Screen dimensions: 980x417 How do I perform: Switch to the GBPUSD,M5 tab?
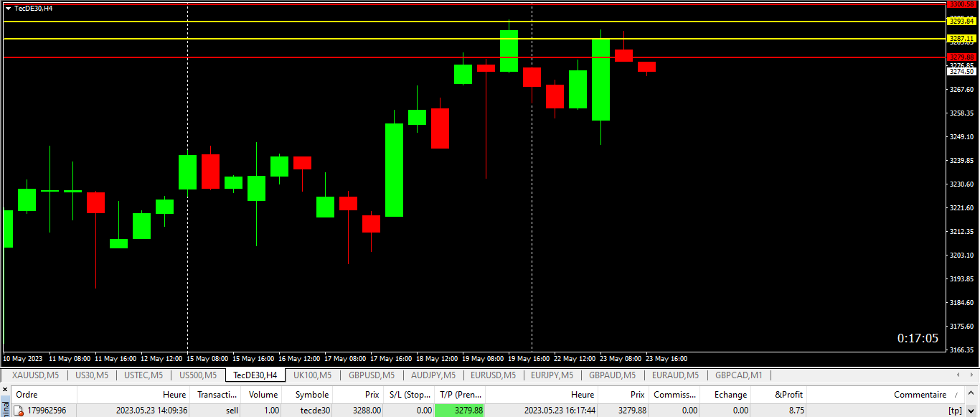click(x=371, y=375)
